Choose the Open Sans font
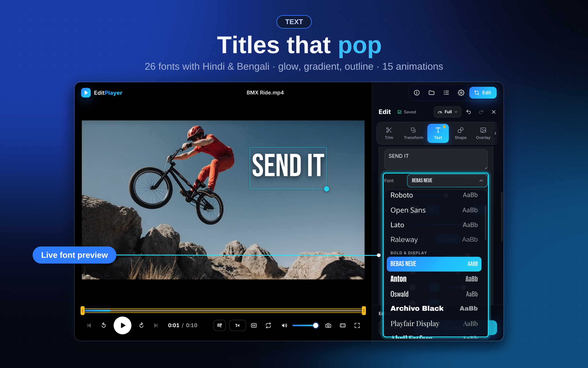 click(x=434, y=210)
